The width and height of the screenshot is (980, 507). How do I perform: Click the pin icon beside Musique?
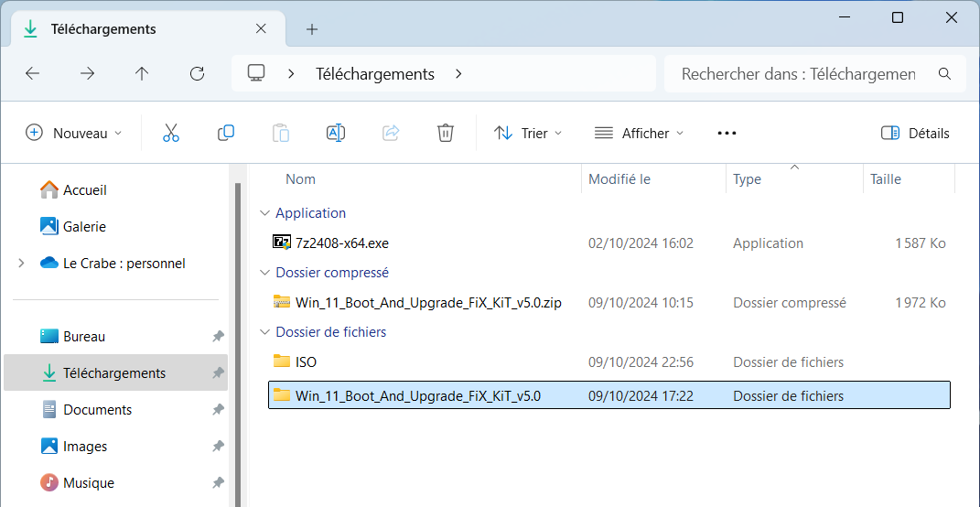(x=218, y=482)
